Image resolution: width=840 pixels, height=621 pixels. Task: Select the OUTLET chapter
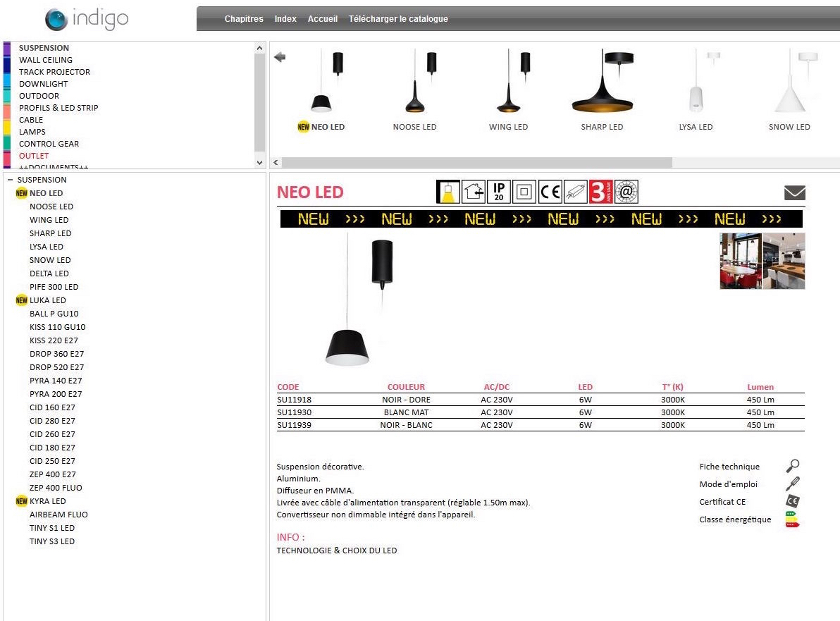34,156
